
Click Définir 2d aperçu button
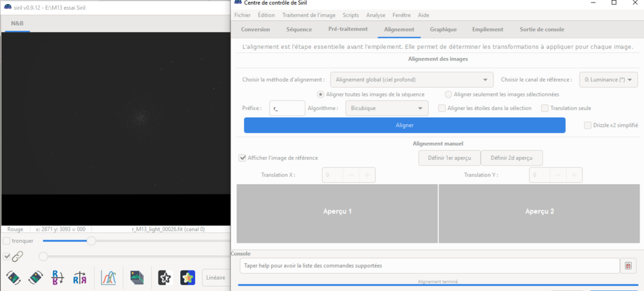[x=511, y=158]
